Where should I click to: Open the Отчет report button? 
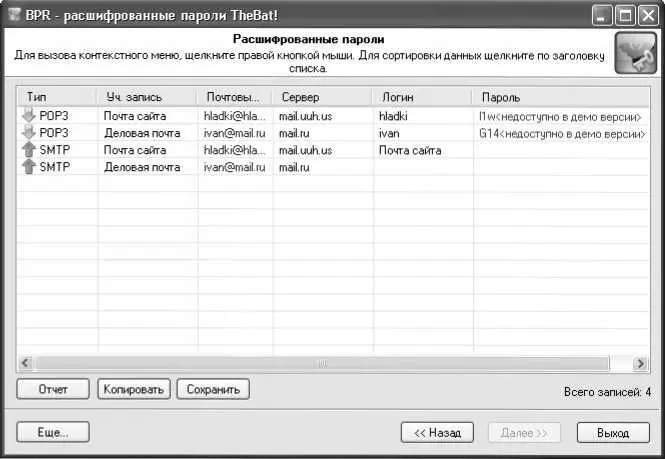tap(53, 389)
